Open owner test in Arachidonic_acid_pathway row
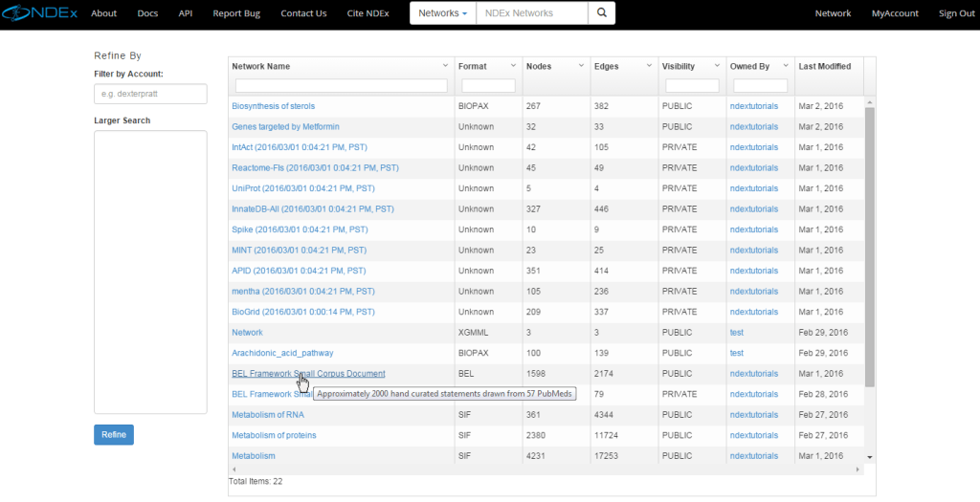 pyautogui.click(x=736, y=354)
